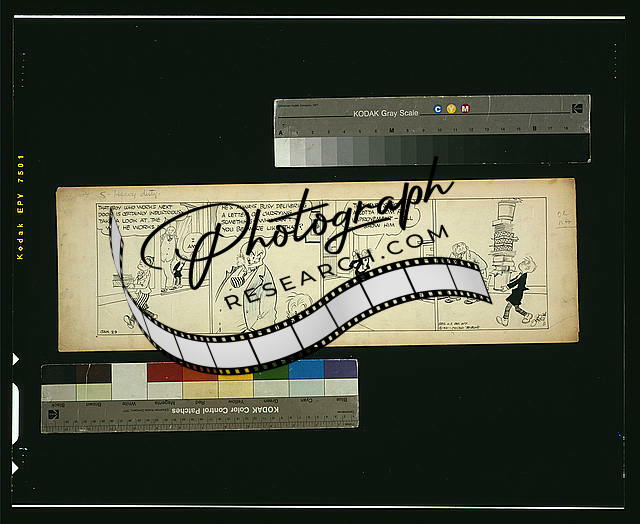Screen dimensions: 640x524
Task: Click the Kodak logo on the gray scale card
Action: [576, 109]
